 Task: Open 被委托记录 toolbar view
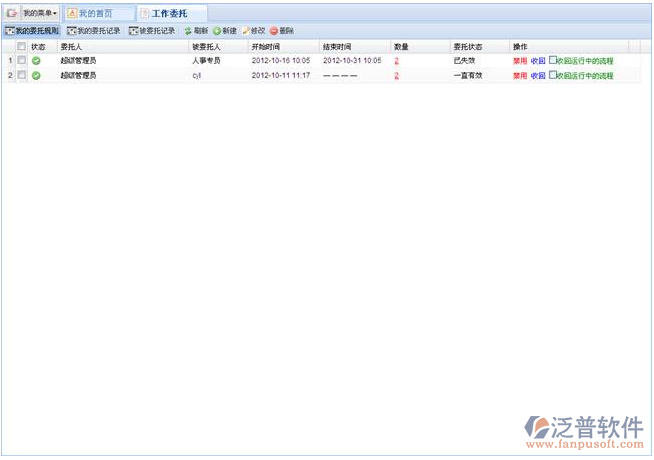tap(152, 31)
